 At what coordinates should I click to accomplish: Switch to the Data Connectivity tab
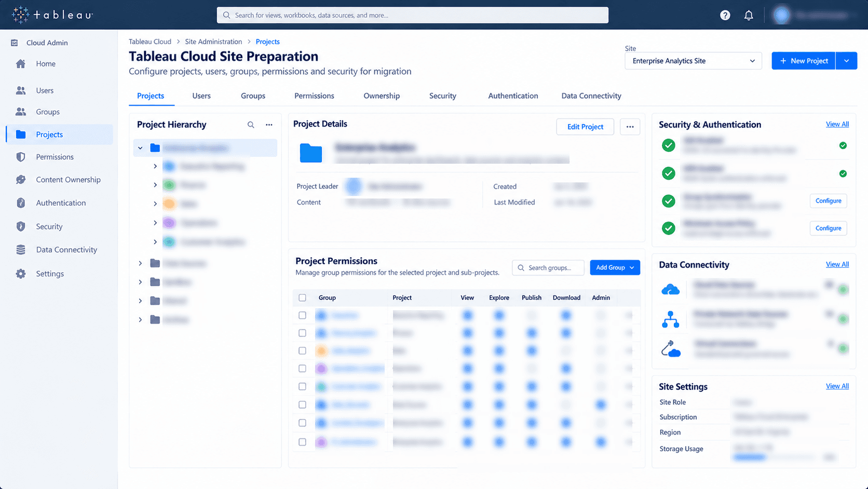(x=591, y=96)
